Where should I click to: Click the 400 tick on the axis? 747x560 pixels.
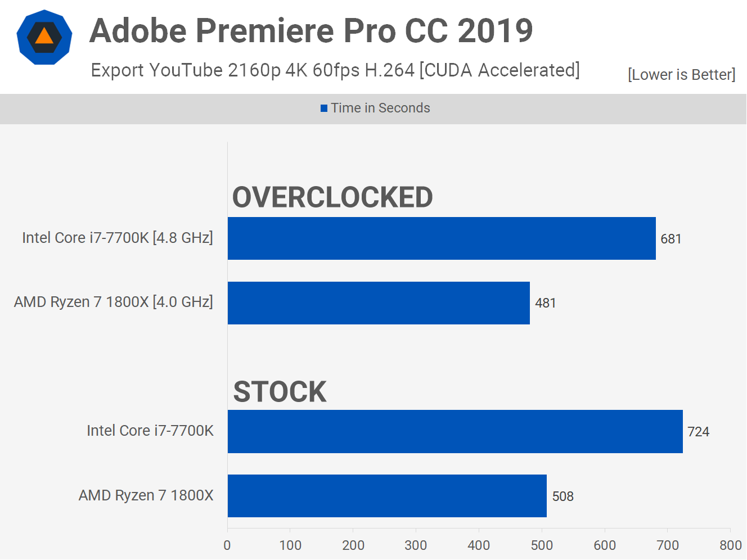(x=479, y=545)
